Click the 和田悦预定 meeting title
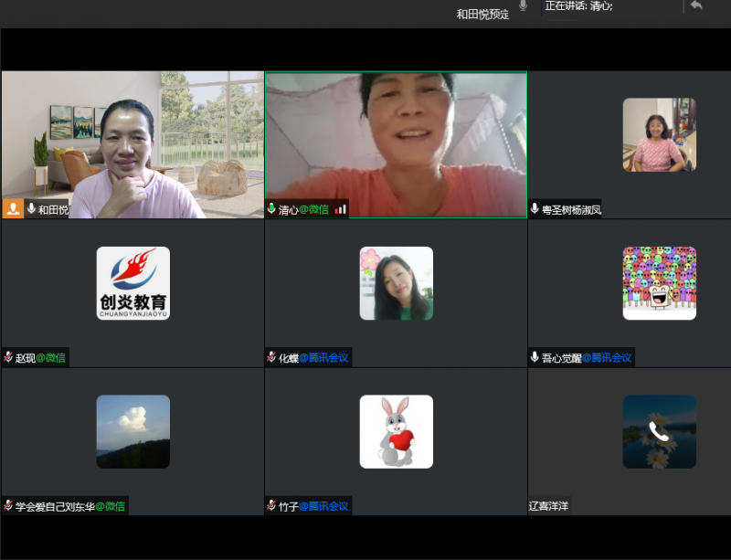The height and width of the screenshot is (560, 731). pyautogui.click(x=482, y=14)
